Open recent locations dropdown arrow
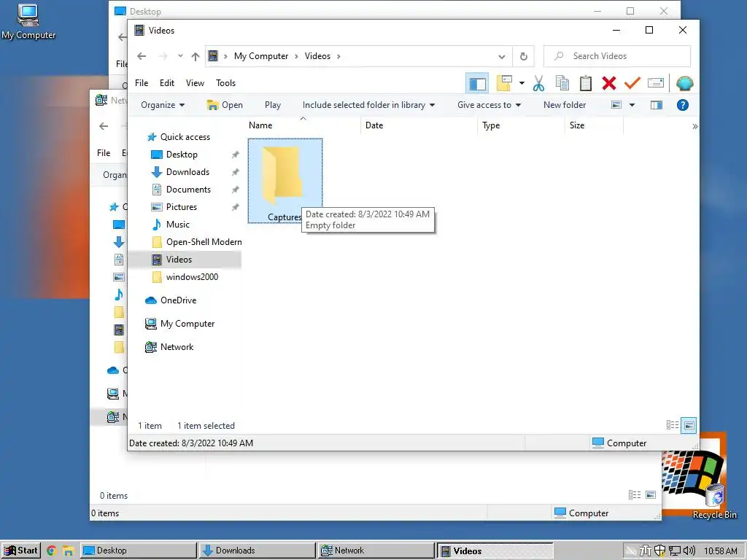This screenshot has height=560, width=747. (x=180, y=56)
